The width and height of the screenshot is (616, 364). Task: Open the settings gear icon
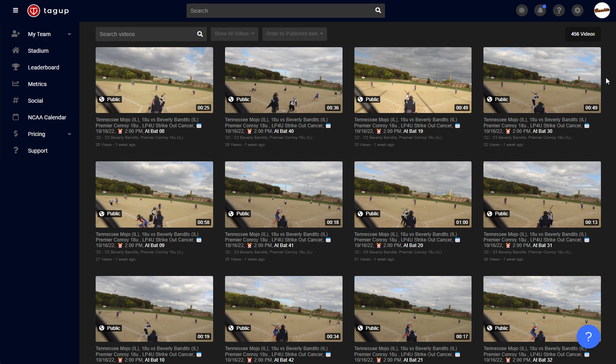577,11
